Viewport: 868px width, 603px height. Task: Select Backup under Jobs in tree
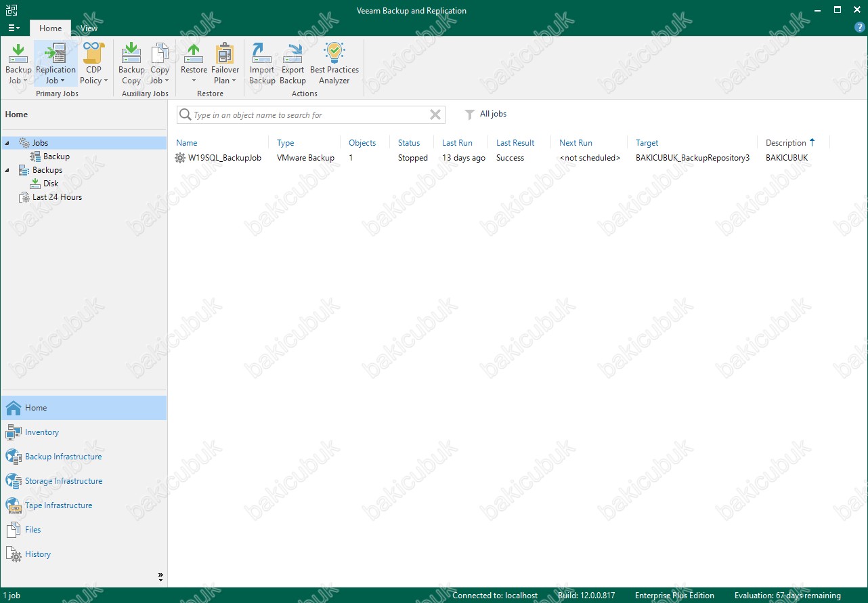[x=56, y=157]
